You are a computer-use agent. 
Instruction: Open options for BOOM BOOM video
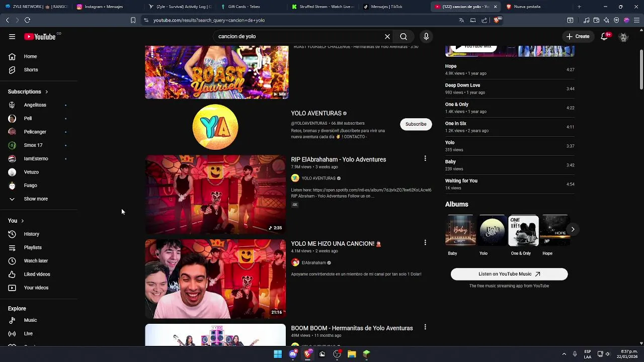pos(425,327)
